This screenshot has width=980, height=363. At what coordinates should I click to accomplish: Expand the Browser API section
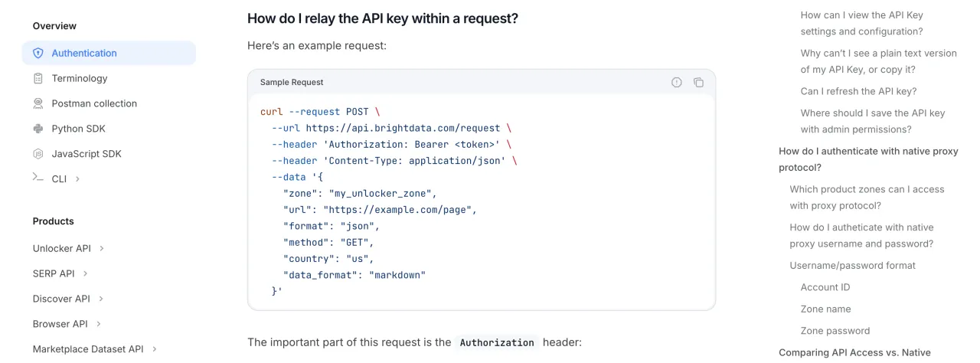[99, 324]
